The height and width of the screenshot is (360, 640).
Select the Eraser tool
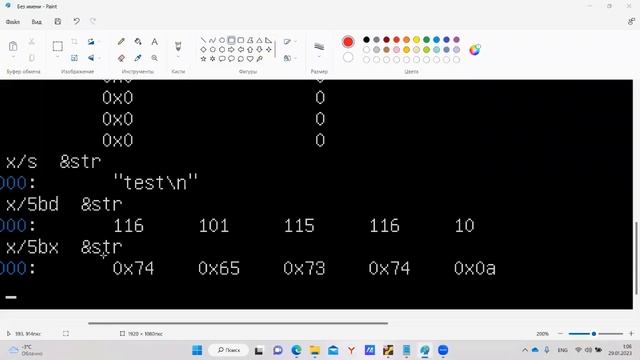point(121,58)
